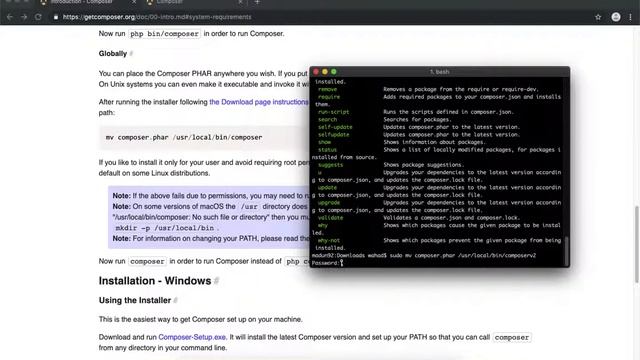Click anchor hash next to Globally heading

(131, 53)
